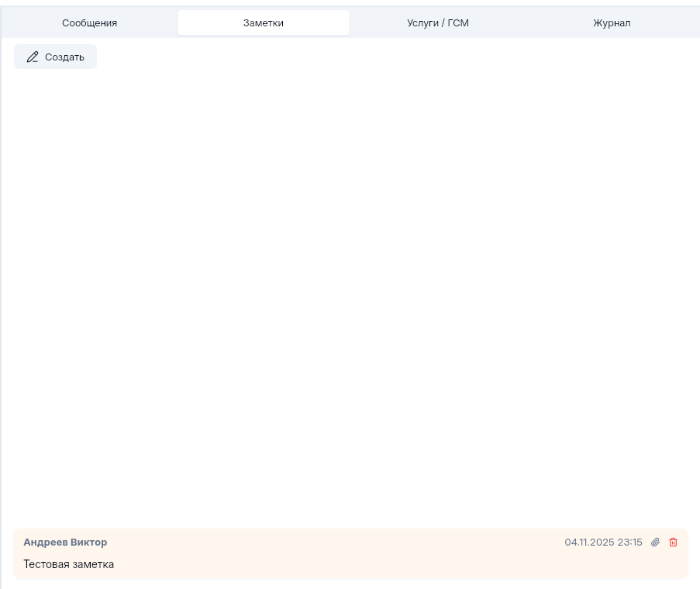Click the author name Андреев Виктор
Image resolution: width=700 pixels, height=589 pixels.
65,542
